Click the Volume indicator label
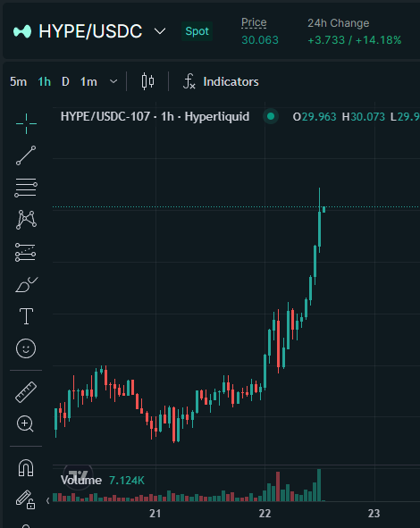The height and width of the screenshot is (528, 420). (81, 480)
